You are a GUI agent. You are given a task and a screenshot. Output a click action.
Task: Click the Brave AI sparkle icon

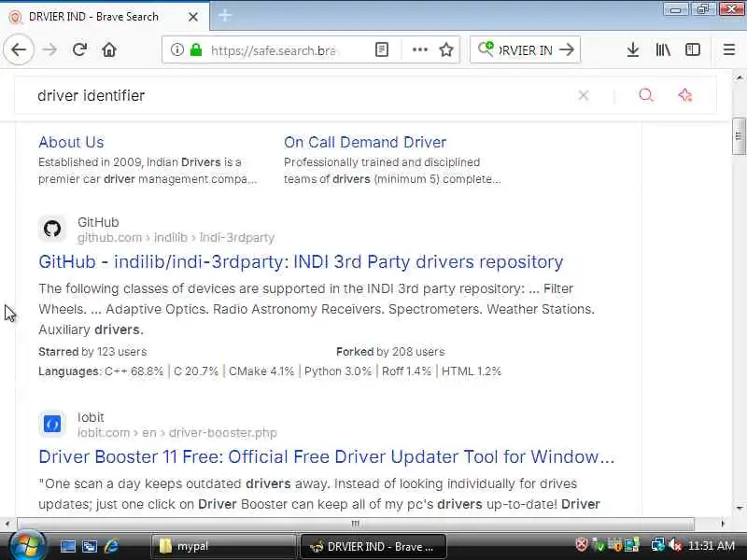[x=685, y=95]
